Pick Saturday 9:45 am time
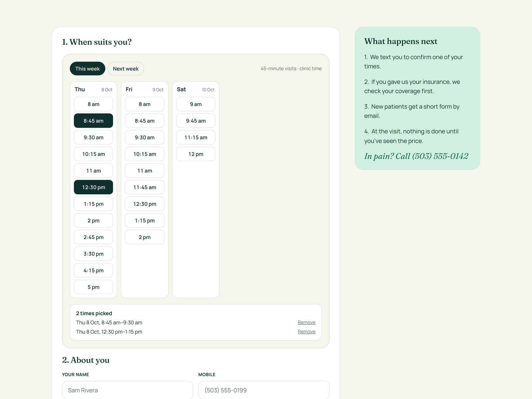The width and height of the screenshot is (532, 399). (196, 121)
